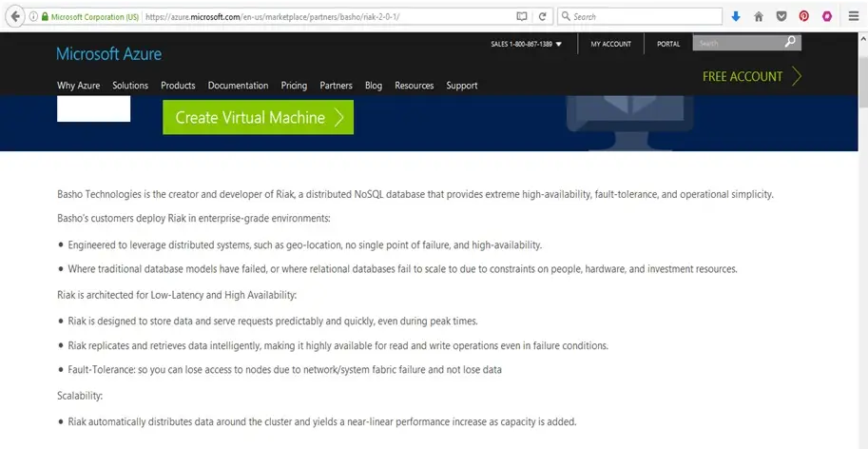This screenshot has height=449, width=868.
Task: Click the Pocket icon in toolbar
Action: [x=781, y=16]
